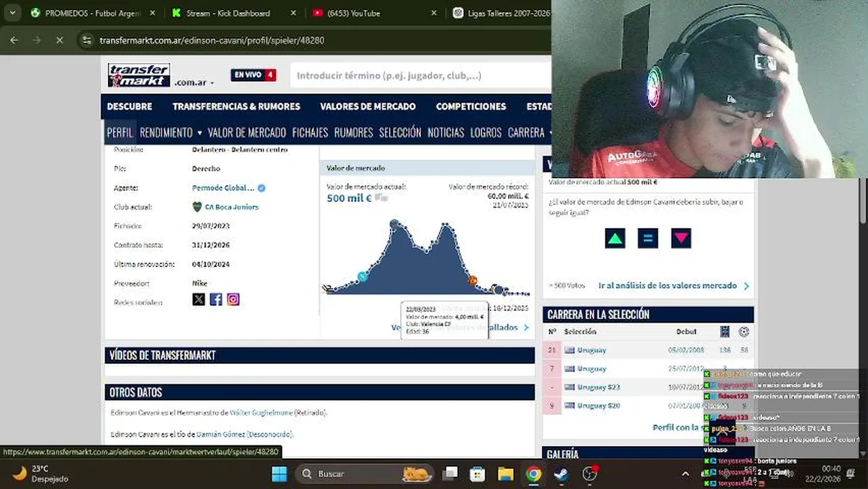The width and height of the screenshot is (868, 489).
Task: Open Microsoft Store from taskbar
Action: (477, 473)
